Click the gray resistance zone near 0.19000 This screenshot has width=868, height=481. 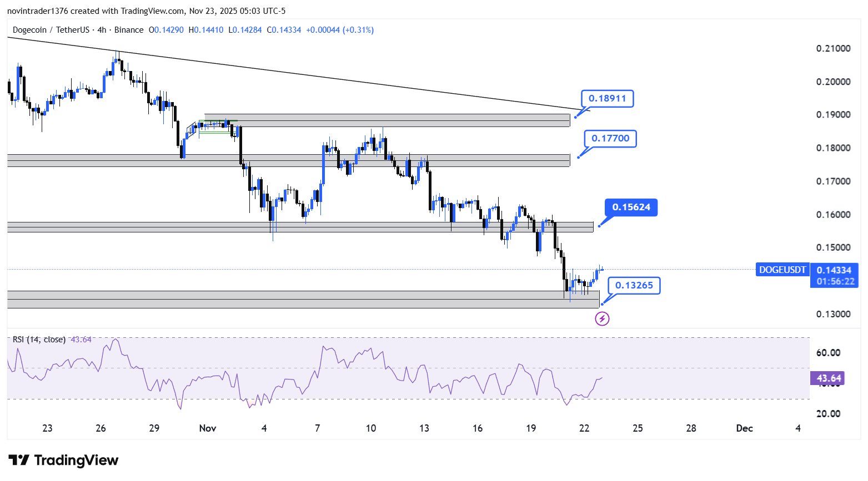(389, 120)
